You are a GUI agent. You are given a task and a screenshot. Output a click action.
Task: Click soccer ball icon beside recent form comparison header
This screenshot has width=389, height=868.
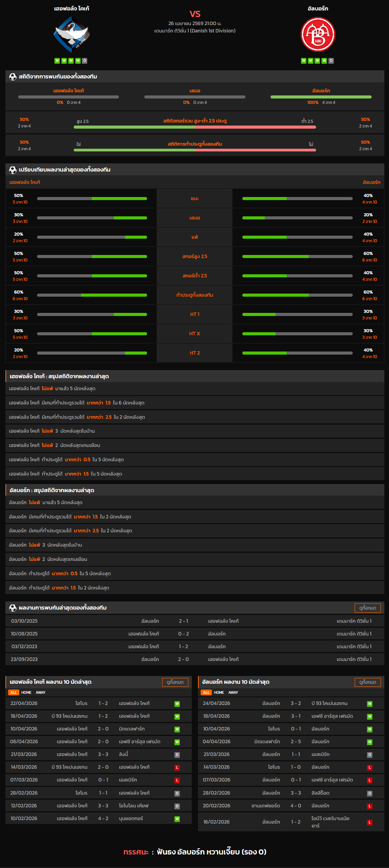point(13,170)
